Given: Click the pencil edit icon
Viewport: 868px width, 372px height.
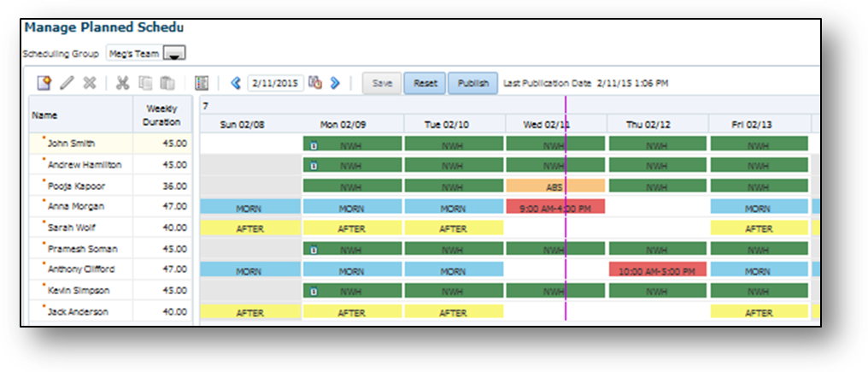Looking at the screenshot, I should [67, 83].
